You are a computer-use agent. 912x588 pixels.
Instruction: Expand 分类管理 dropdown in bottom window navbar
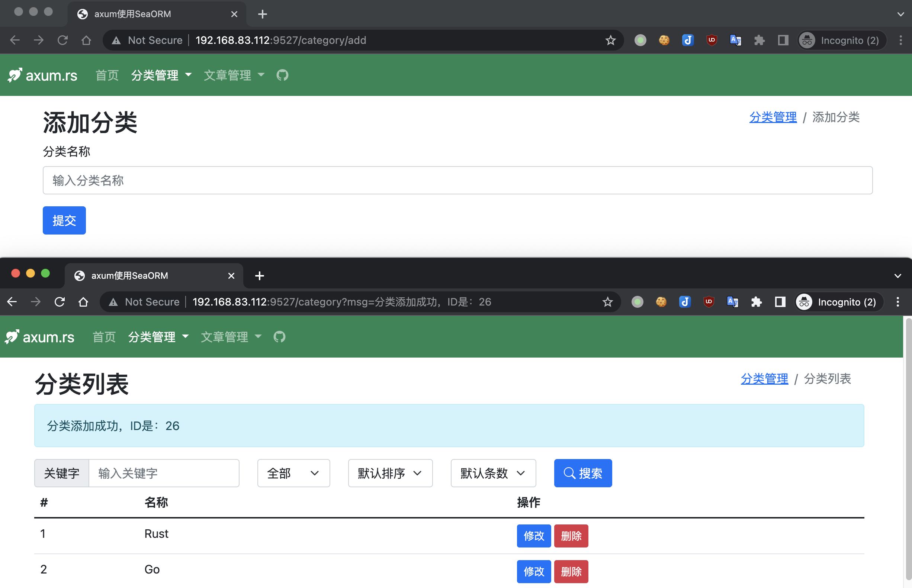(x=158, y=337)
